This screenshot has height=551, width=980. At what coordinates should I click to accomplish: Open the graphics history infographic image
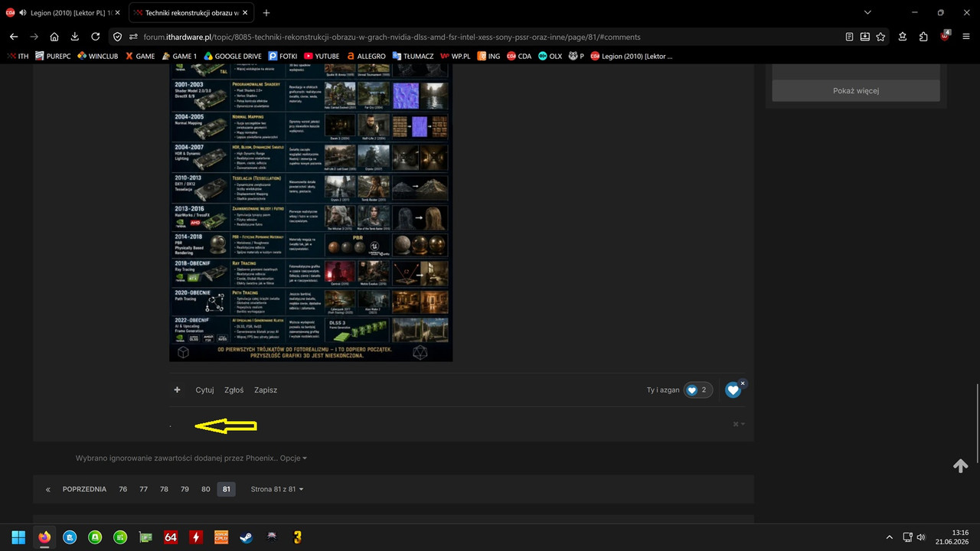click(311, 214)
